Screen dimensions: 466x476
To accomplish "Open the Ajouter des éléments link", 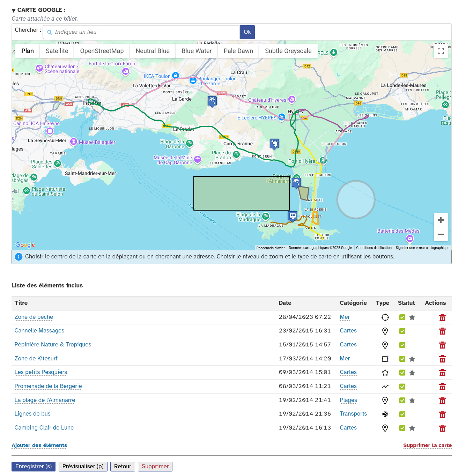I will point(39,445).
